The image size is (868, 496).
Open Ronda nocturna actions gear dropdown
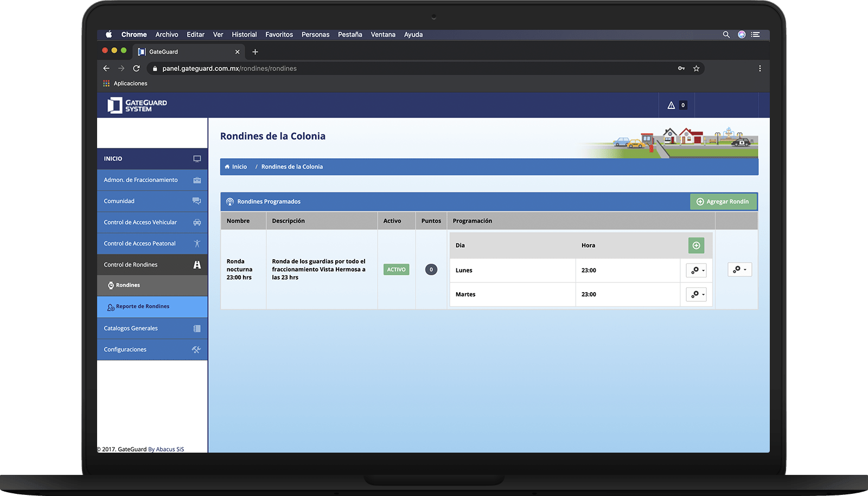(739, 269)
